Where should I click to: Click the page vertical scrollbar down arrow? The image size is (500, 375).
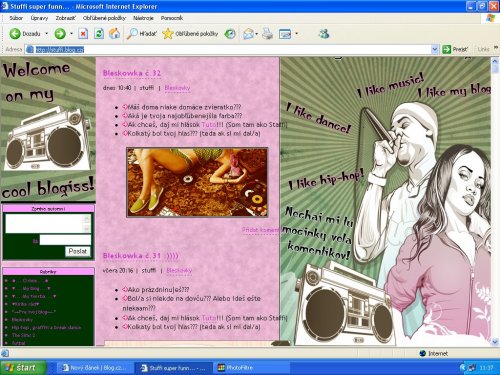[495, 342]
